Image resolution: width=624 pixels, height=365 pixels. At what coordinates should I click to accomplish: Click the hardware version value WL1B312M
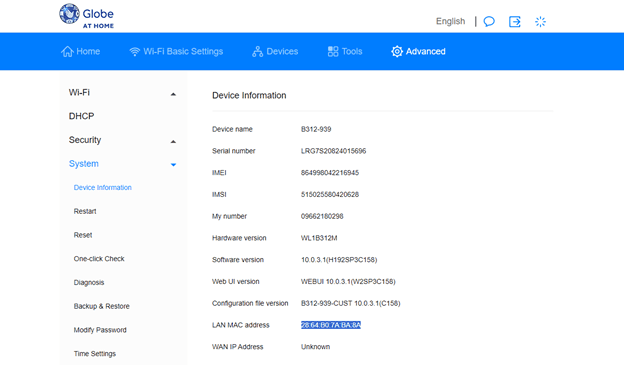[x=319, y=238]
